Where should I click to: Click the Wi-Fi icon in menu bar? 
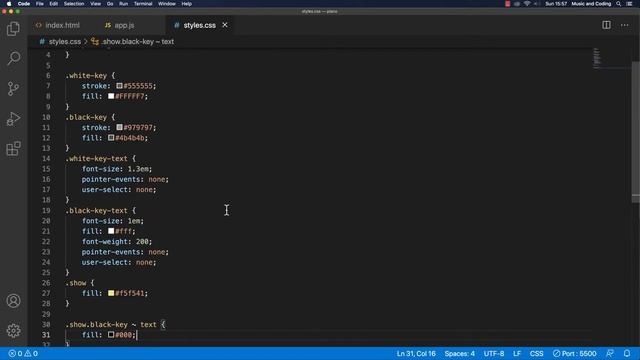tap(527, 4)
